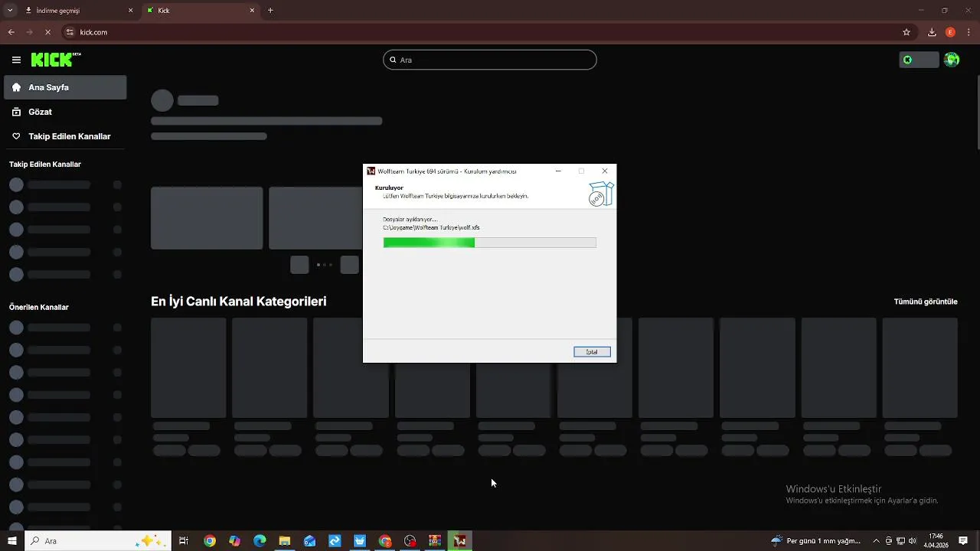Click the Tümünü görüntüle link
This screenshot has width=980, height=551.
click(926, 302)
